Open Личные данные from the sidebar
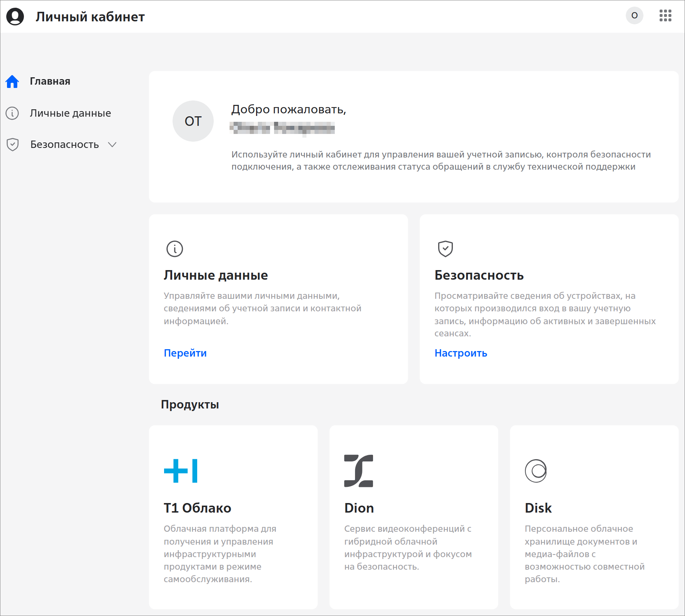Image resolution: width=685 pixels, height=616 pixels. tap(70, 113)
